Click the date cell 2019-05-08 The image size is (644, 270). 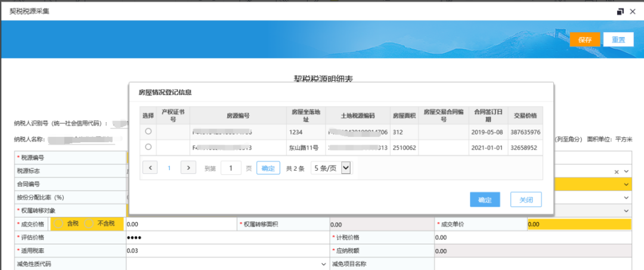[x=488, y=132]
